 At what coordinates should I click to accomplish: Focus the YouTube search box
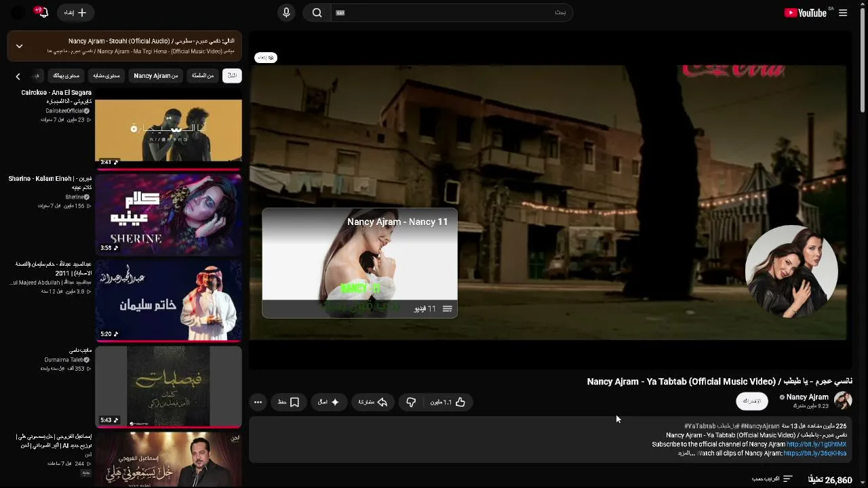pos(451,13)
